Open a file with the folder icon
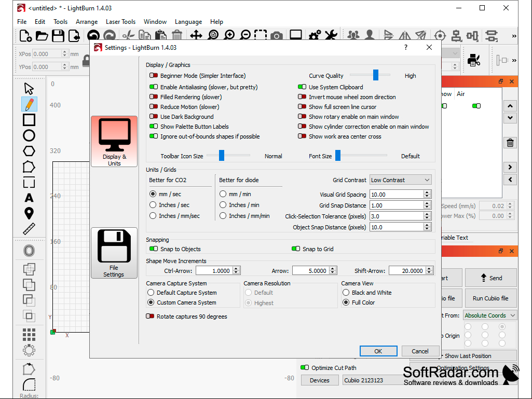The image size is (532, 399). pyautogui.click(x=42, y=36)
